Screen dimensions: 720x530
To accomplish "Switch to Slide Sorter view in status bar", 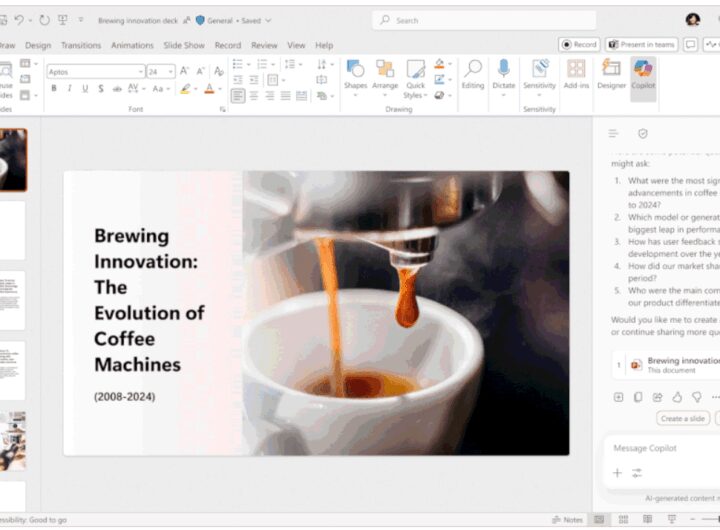I will (x=624, y=520).
